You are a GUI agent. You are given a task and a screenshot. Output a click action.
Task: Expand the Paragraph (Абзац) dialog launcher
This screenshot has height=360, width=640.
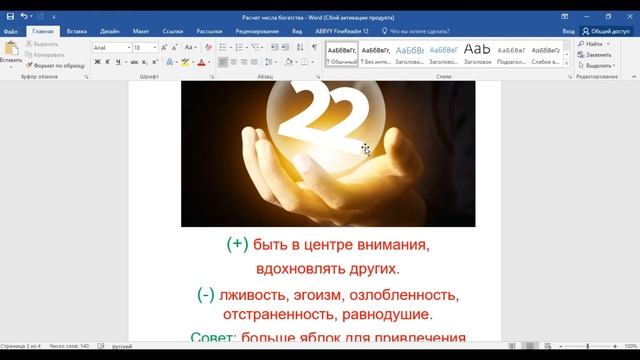pos(318,77)
